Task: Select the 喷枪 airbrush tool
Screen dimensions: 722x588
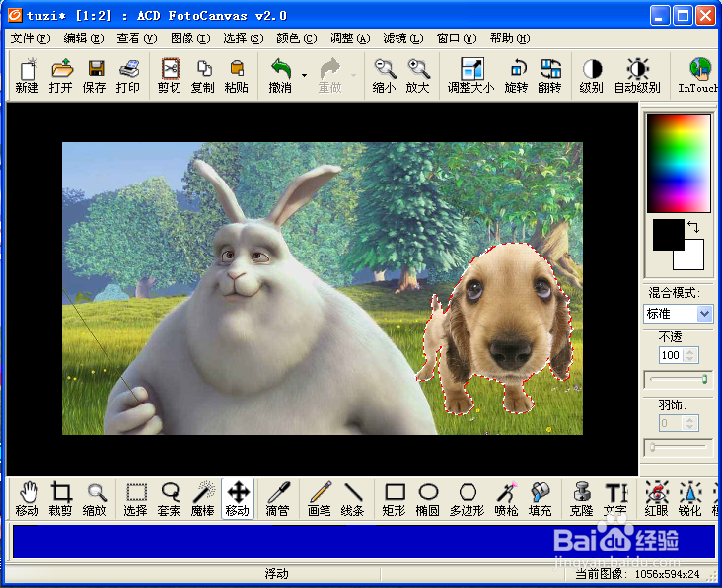Action: pos(507,499)
